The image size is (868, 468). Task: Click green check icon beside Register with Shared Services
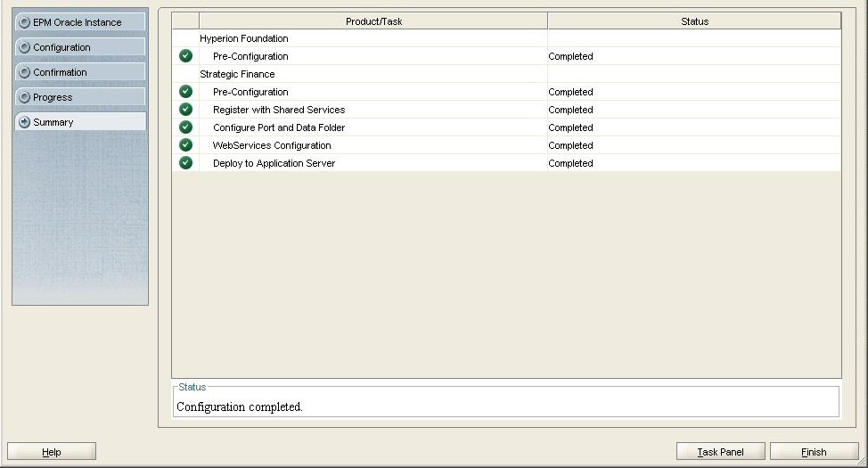tap(186, 109)
